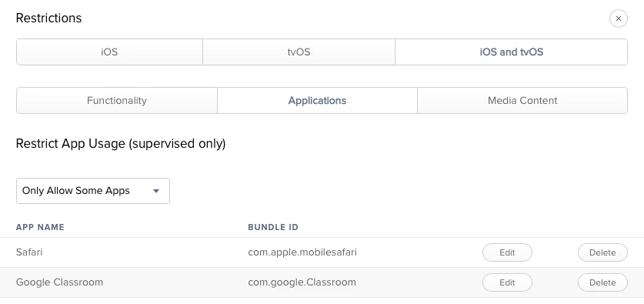Delete the Google Classroom entry

pyautogui.click(x=602, y=282)
